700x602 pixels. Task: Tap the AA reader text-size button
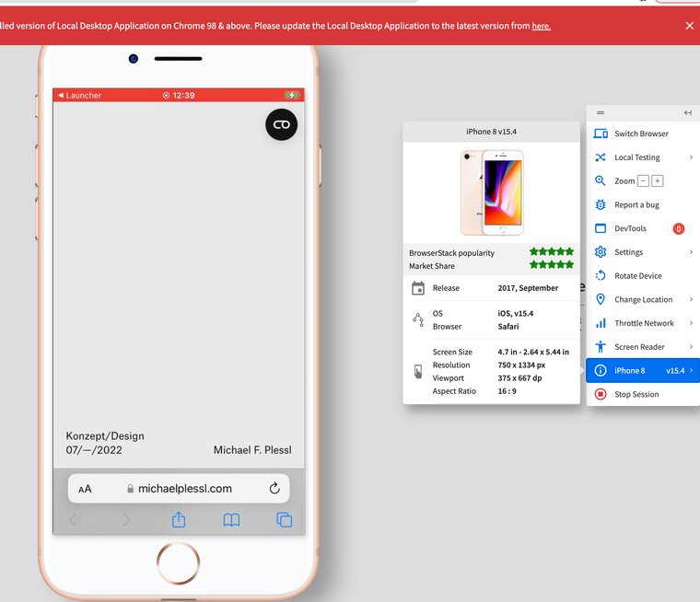click(85, 490)
